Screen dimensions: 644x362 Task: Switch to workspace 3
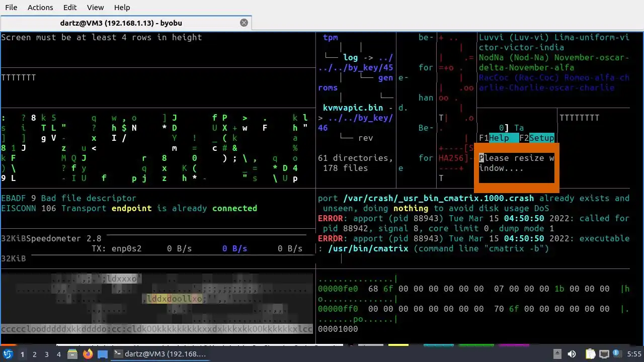[x=46, y=354]
